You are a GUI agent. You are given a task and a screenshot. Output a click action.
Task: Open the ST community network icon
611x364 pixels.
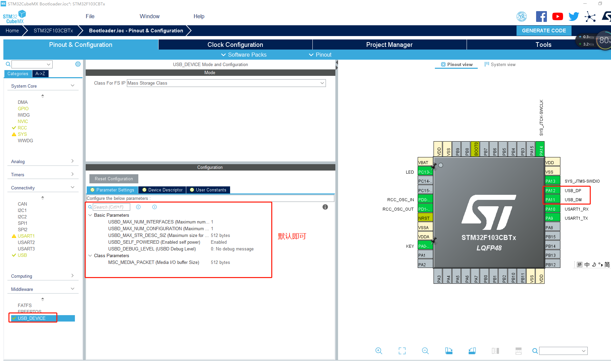tap(590, 17)
